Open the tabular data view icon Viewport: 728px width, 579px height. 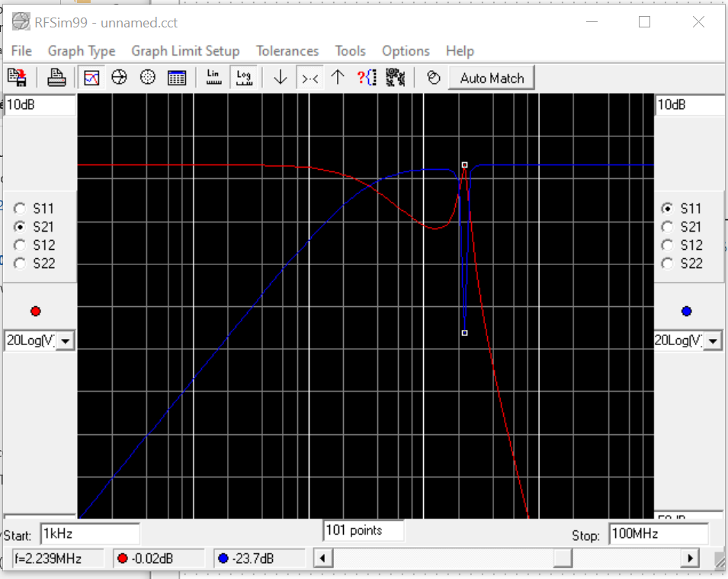coord(176,78)
